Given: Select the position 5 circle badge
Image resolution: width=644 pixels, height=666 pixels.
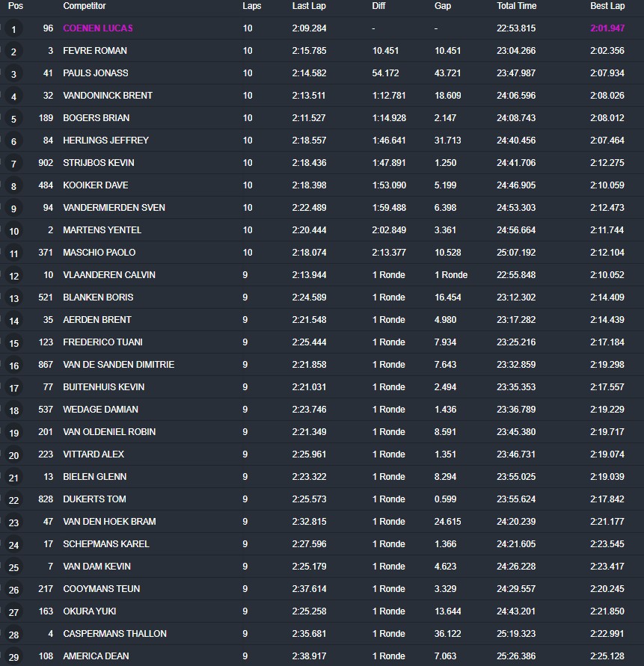Looking at the screenshot, I should [x=14, y=120].
